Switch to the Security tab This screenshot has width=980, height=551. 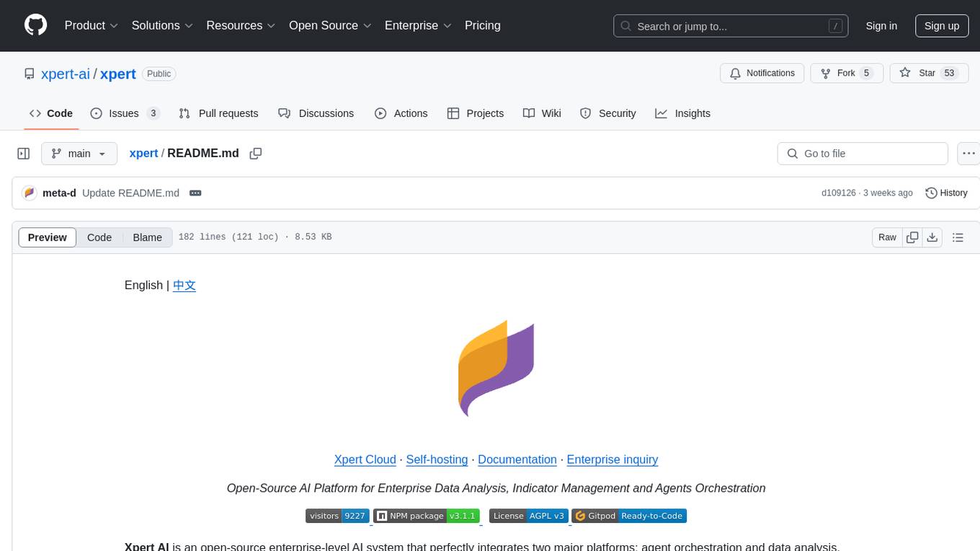[x=608, y=113]
